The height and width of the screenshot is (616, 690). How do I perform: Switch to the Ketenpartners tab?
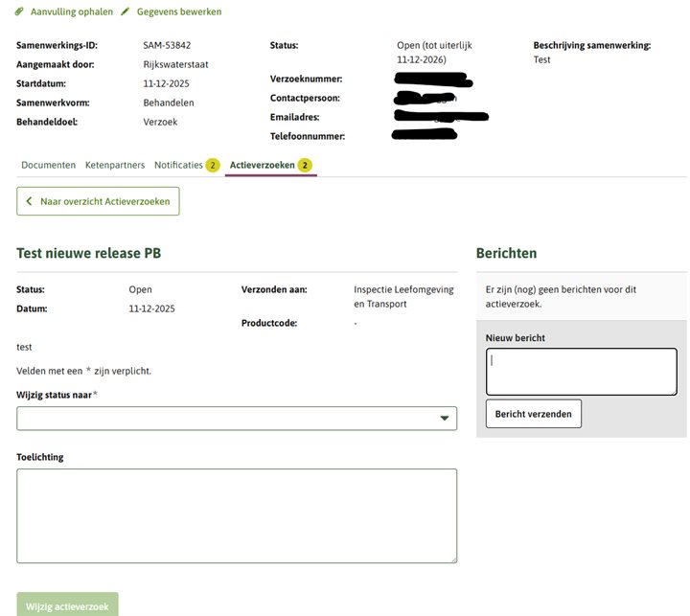point(115,165)
